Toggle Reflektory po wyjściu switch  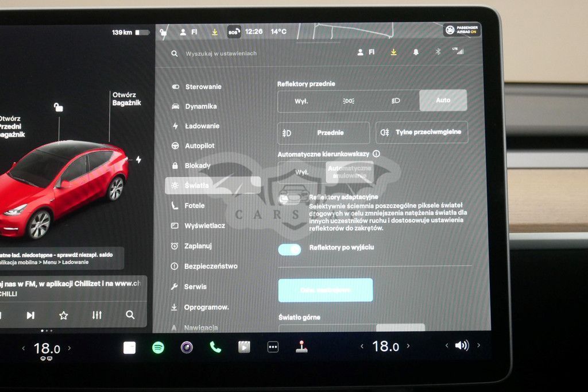[289, 249]
